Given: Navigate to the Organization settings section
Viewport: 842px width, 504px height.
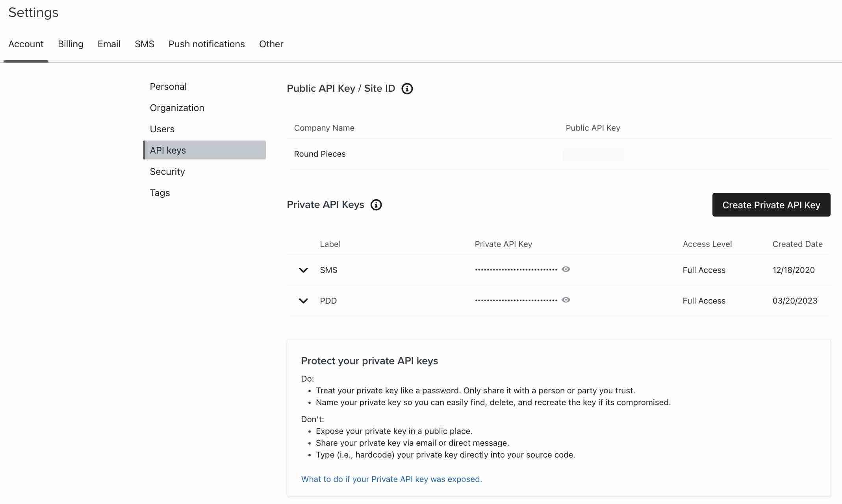Looking at the screenshot, I should pyautogui.click(x=176, y=107).
